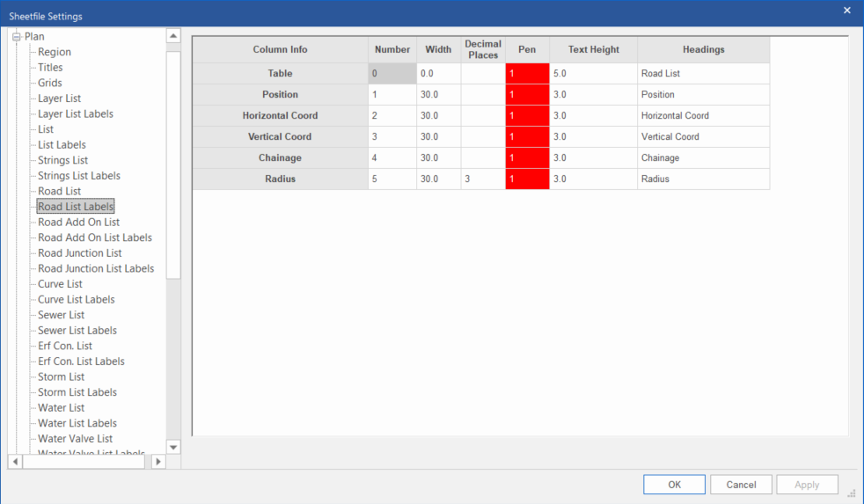Close the Sheetfile Settings dialog
The width and height of the screenshot is (864, 504).
(847, 11)
